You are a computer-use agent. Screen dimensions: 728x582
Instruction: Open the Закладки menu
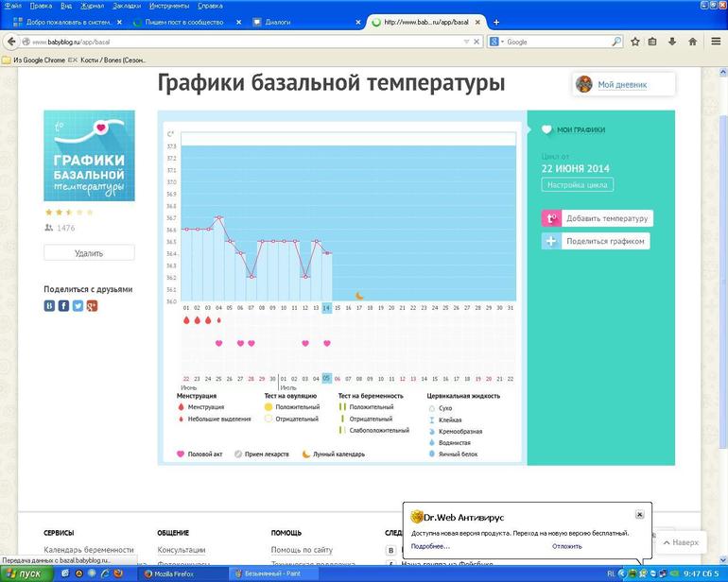127,6
